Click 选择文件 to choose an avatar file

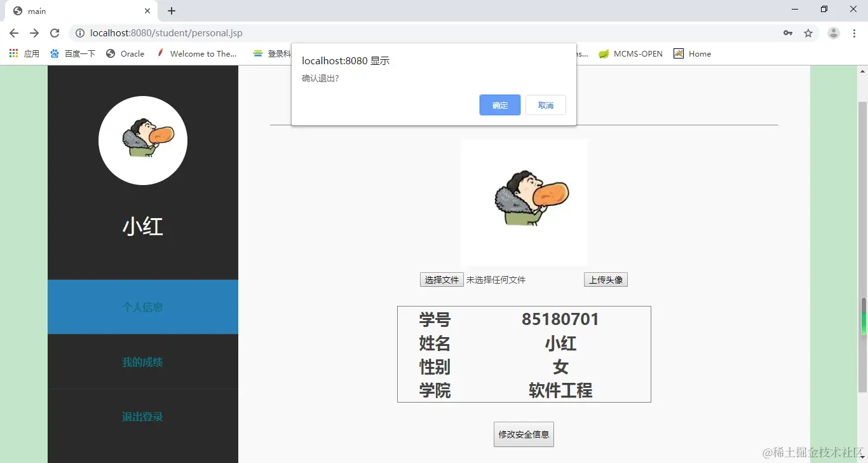click(441, 279)
